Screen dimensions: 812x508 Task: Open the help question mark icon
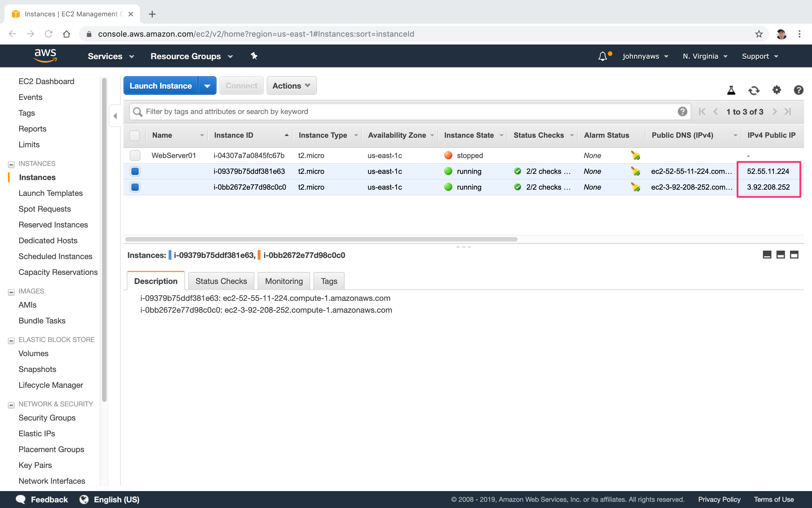[798, 90]
